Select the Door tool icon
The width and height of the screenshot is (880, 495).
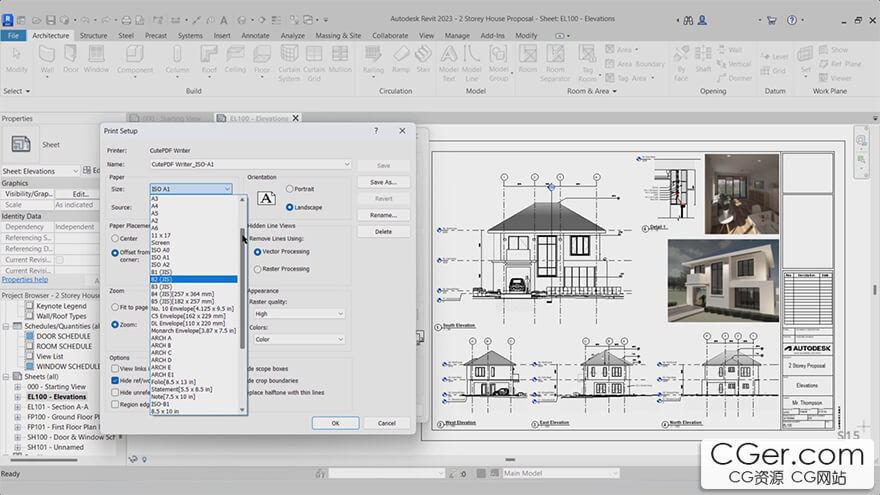(x=71, y=59)
